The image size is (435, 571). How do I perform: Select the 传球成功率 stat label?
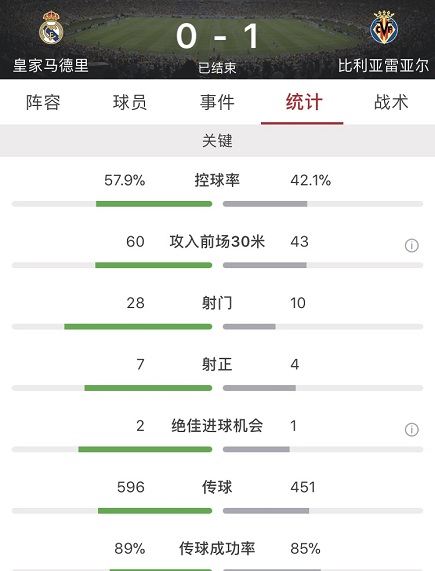point(217,548)
